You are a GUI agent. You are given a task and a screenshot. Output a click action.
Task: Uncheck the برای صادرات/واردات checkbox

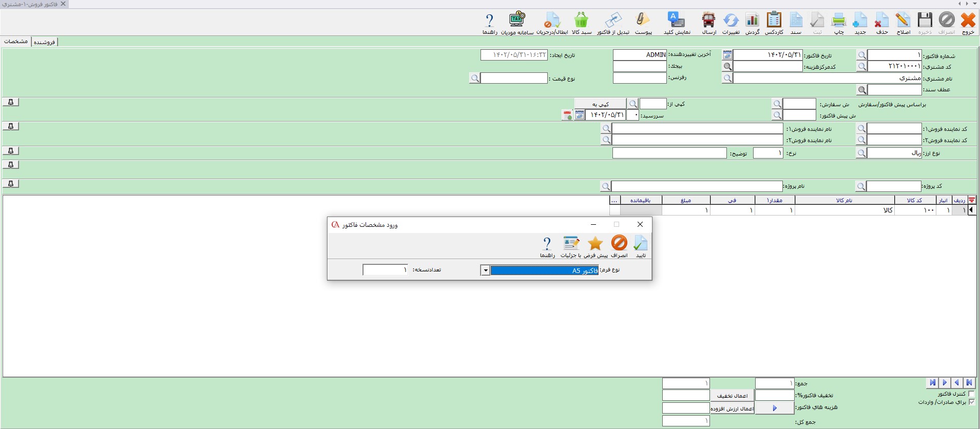click(x=971, y=402)
